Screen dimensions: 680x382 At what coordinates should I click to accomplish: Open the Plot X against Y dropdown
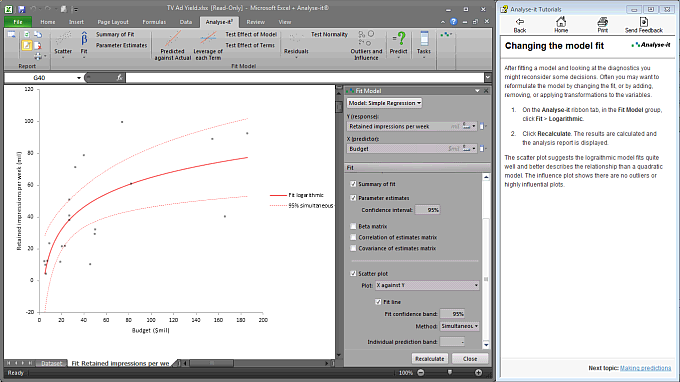tap(427, 285)
